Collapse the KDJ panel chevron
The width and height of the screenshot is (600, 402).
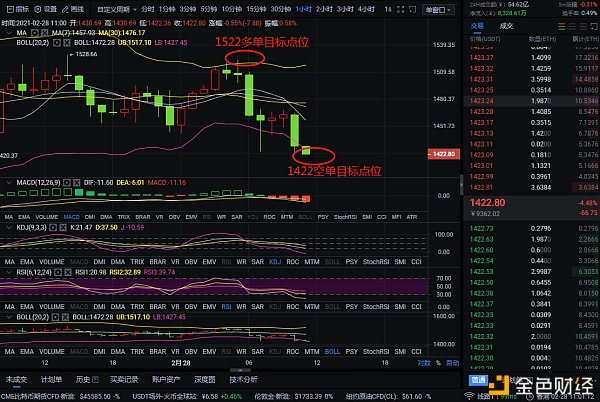9,228
